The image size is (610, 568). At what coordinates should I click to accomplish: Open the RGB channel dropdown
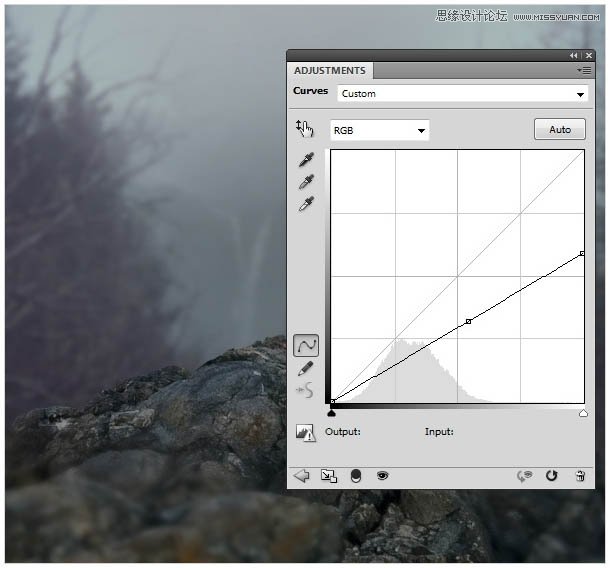[379, 130]
